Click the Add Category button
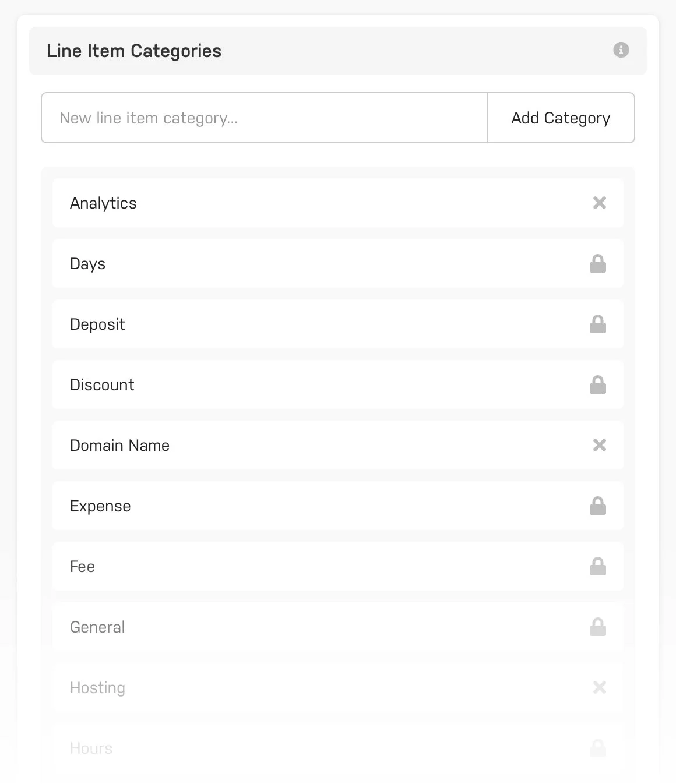 (x=561, y=118)
